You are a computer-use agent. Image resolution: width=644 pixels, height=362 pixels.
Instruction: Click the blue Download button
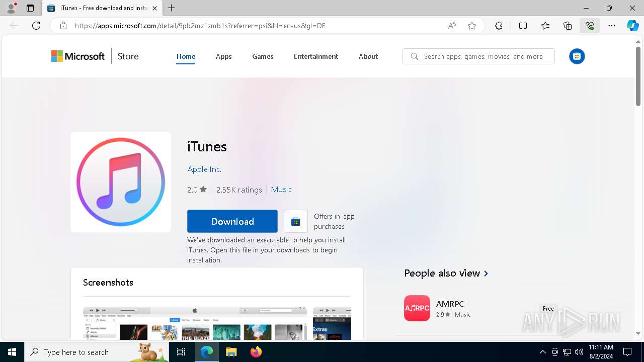[x=232, y=221]
